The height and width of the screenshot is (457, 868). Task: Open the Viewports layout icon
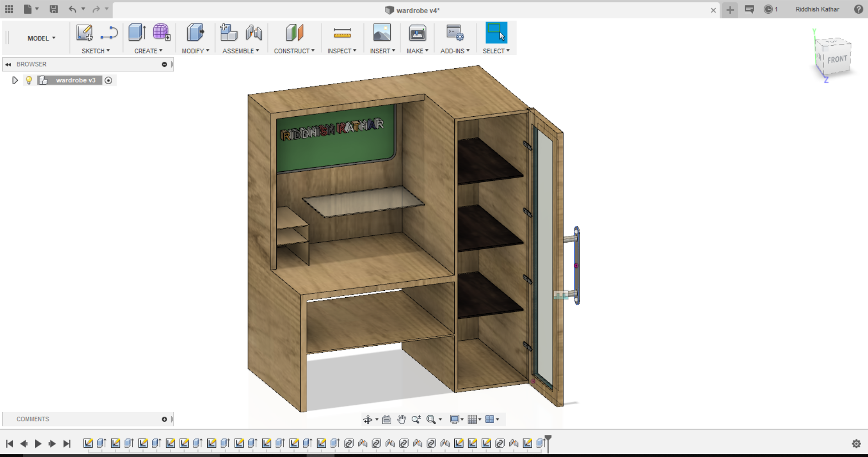point(490,419)
